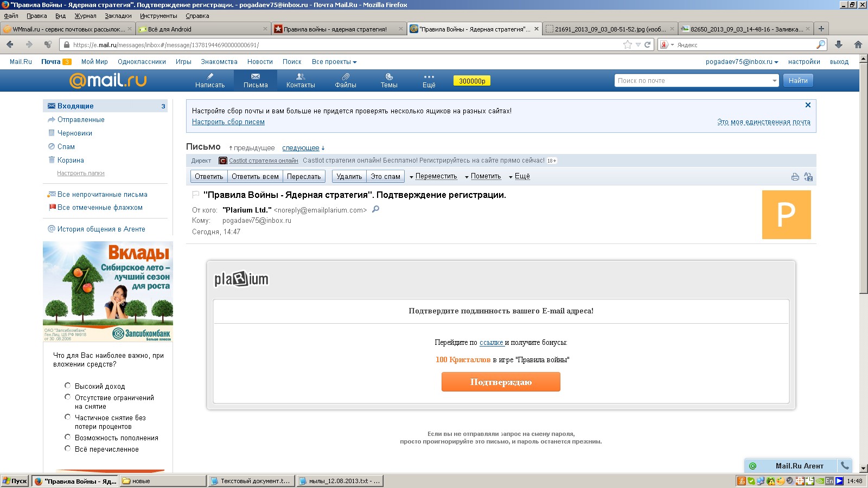Image resolution: width=868 pixels, height=488 pixels.
Task: Click the browser back arrow
Action: click(x=10, y=44)
